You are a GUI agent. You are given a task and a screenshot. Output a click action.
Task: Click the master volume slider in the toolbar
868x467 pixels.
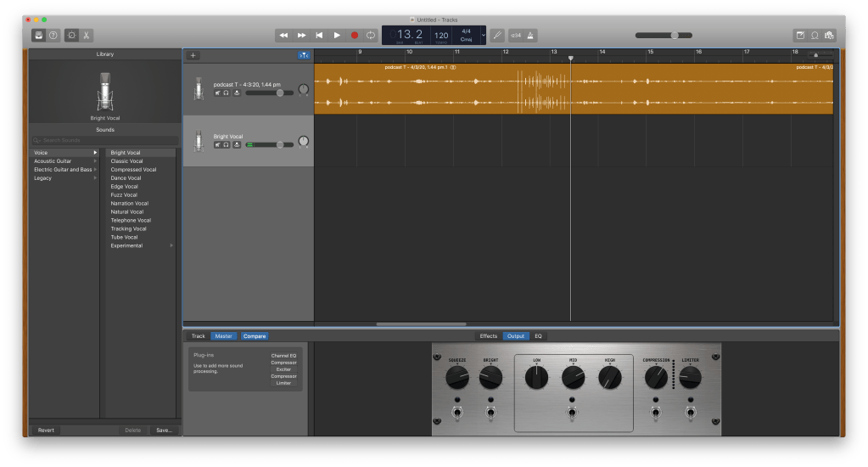pos(674,35)
